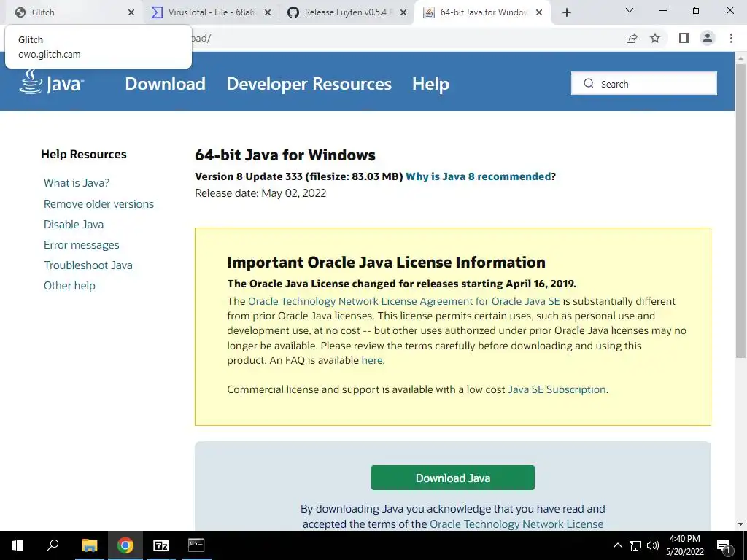Open the Troubleshoot Java link
747x560 pixels.
point(88,265)
